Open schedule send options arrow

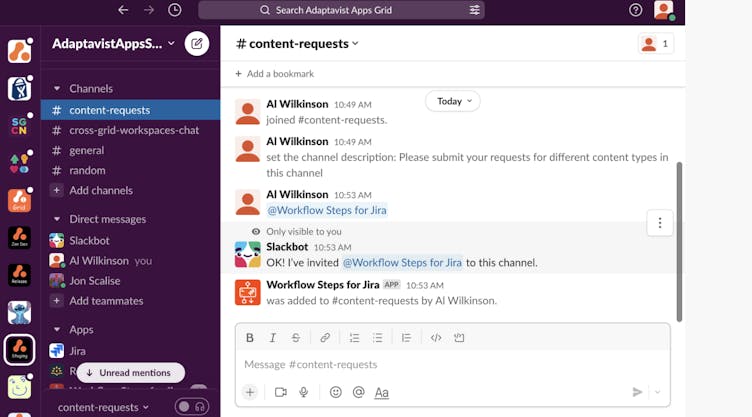click(658, 393)
